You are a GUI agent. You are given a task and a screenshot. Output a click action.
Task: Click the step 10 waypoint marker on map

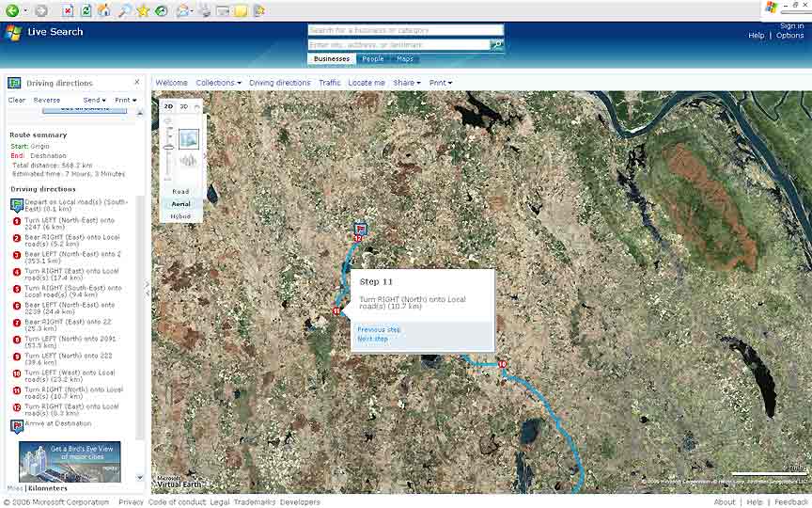pyautogui.click(x=502, y=364)
